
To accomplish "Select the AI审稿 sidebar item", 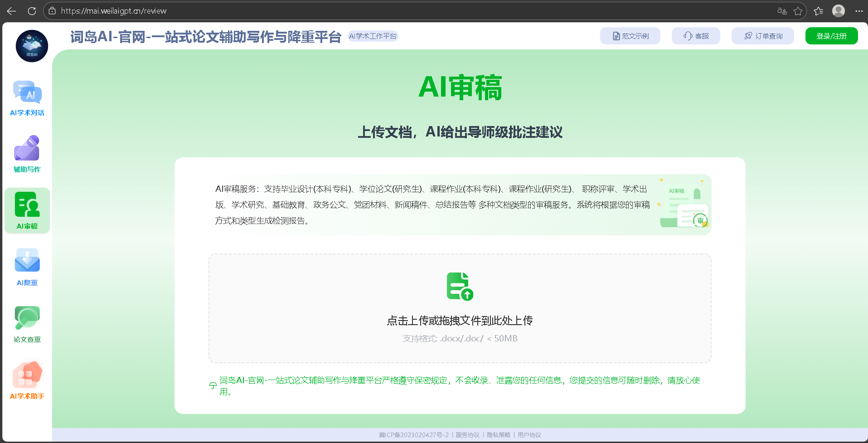I will [x=27, y=210].
